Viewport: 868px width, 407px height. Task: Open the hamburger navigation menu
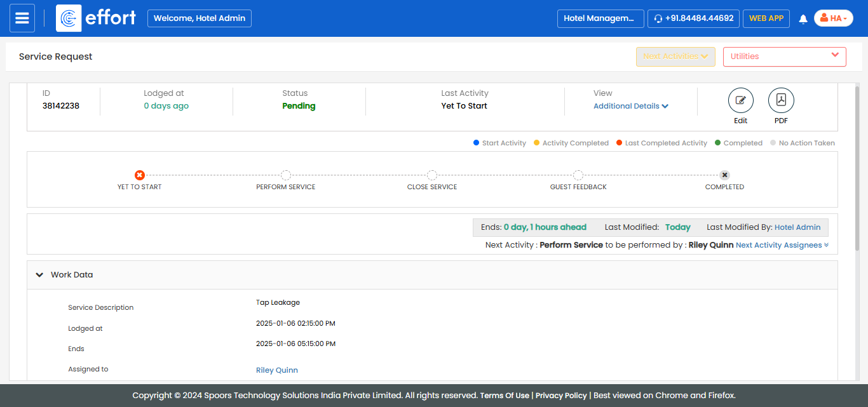coord(22,18)
